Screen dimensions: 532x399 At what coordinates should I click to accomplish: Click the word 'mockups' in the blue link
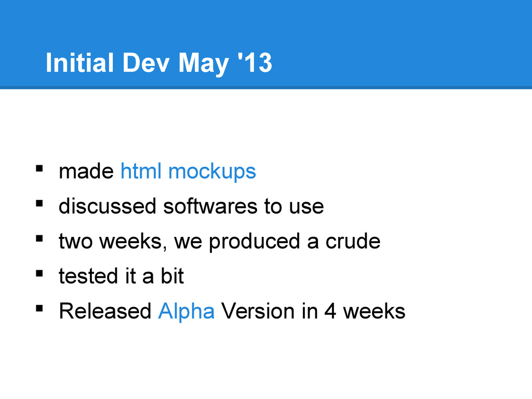[212, 171]
